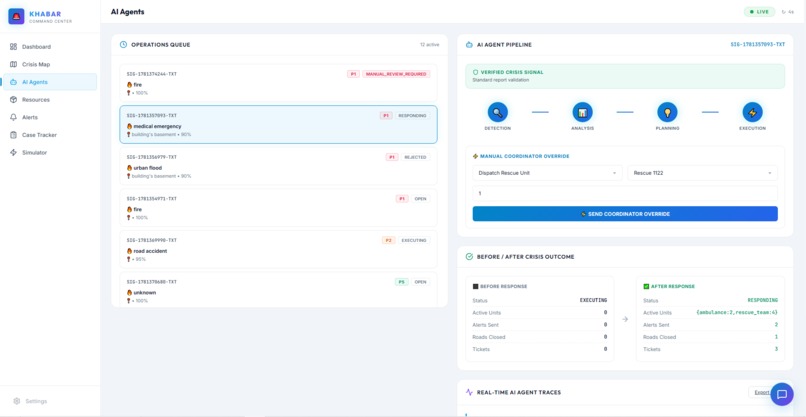Select the Planning lightbulb stage icon
The image size is (806, 417).
click(667, 112)
